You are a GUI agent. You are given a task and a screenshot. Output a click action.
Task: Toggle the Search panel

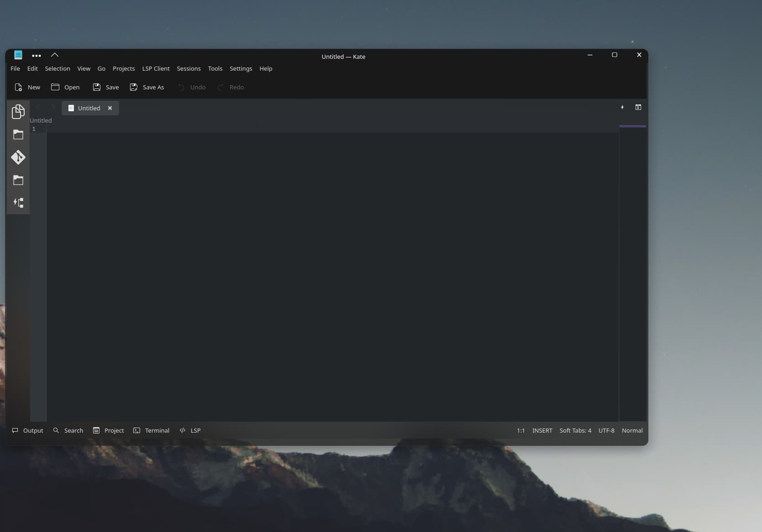[x=68, y=430]
